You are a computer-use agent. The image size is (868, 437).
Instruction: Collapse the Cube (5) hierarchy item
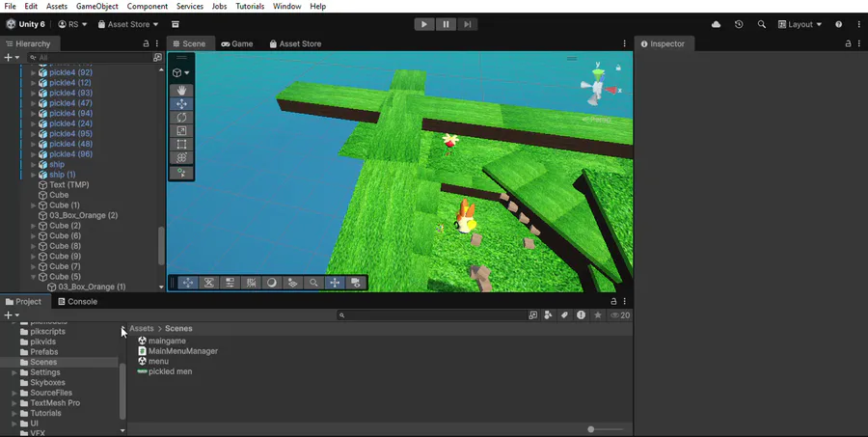click(x=33, y=276)
